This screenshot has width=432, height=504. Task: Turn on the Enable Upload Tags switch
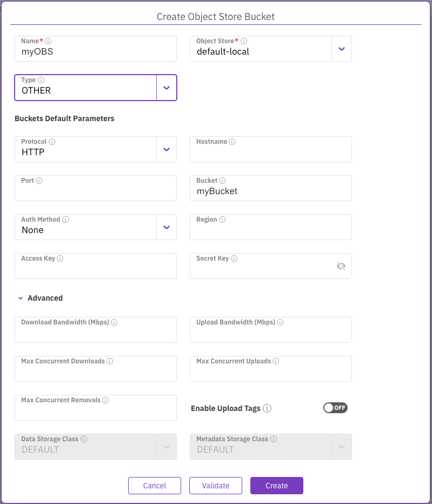pyautogui.click(x=335, y=408)
